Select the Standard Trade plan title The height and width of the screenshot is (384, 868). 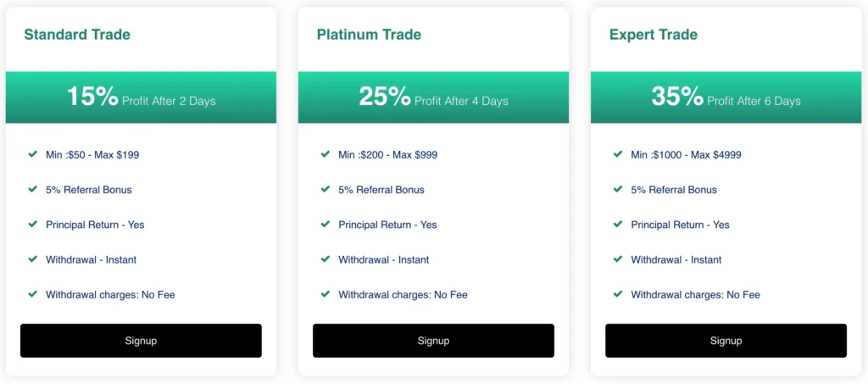tap(77, 35)
